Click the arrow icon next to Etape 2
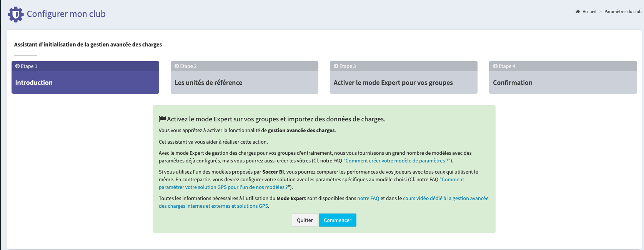The width and height of the screenshot is (644, 250). 177,66
